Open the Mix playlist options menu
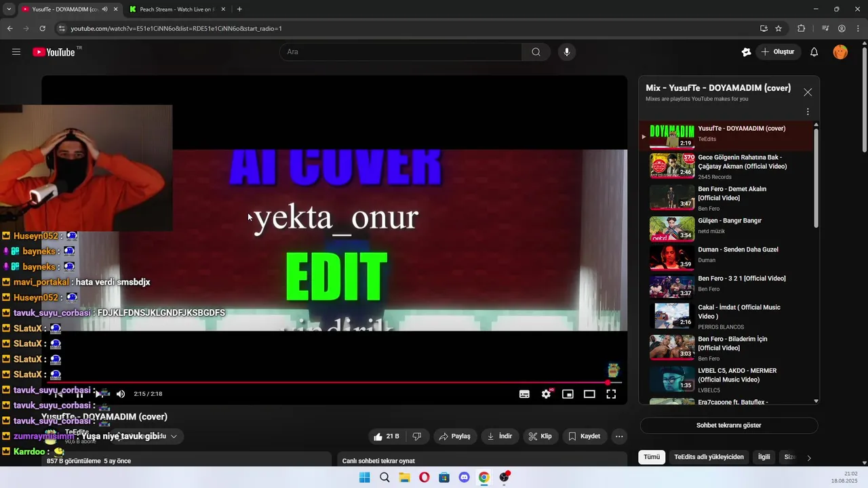 808,112
